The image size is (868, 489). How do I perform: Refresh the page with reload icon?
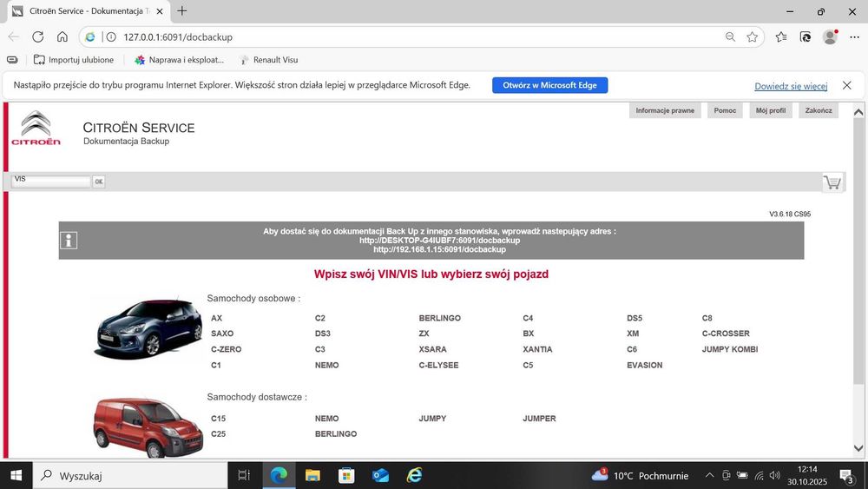coord(37,37)
